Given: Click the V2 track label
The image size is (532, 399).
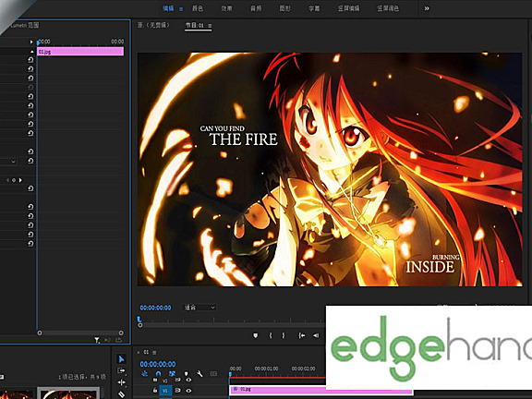Looking at the screenshot, I should point(165,381).
